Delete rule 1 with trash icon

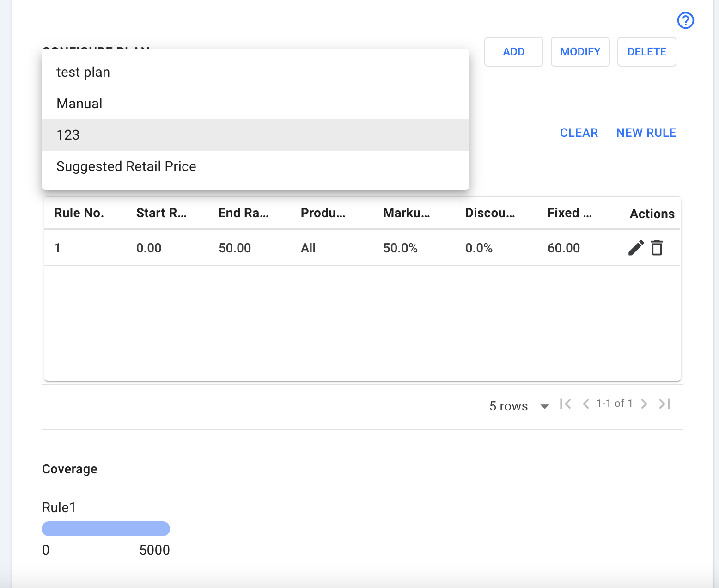(x=657, y=248)
